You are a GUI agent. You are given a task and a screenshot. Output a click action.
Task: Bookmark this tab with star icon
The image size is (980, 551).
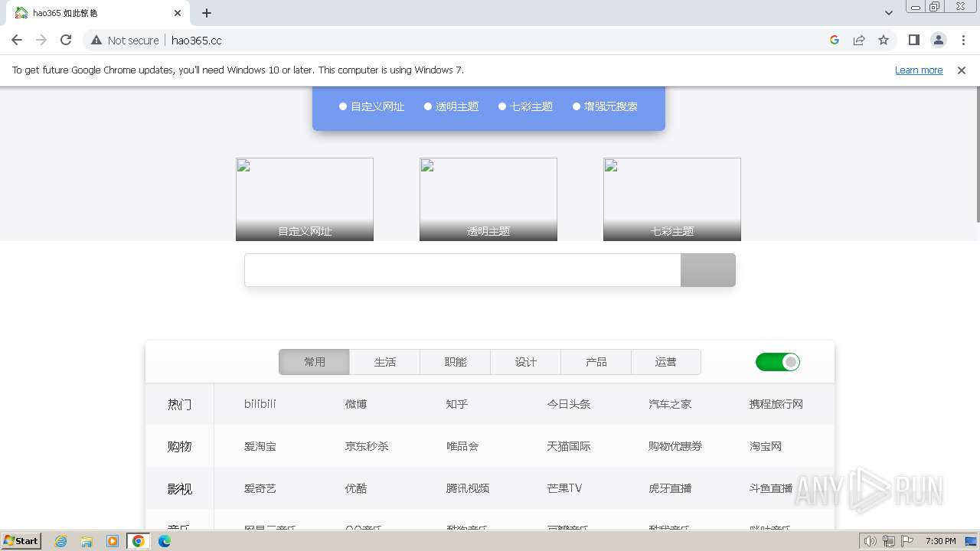click(884, 40)
